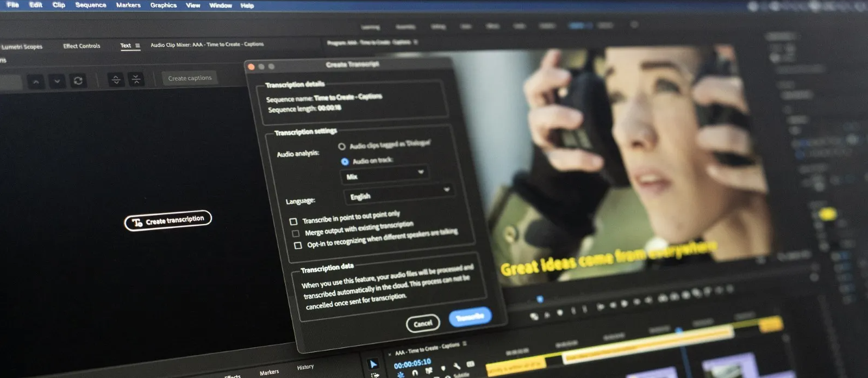This screenshot has width=868, height=378.
Task: Click the caption track options icon
Action: (x=470, y=364)
